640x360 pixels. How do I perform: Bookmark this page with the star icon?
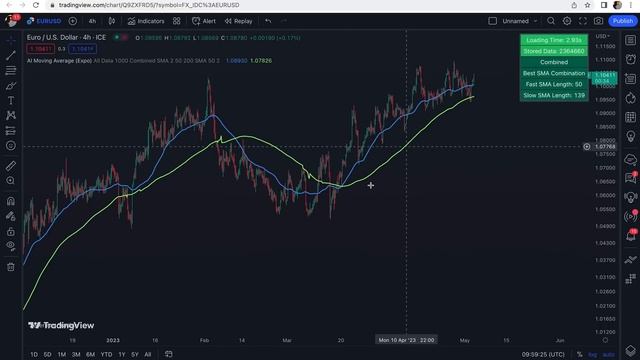click(587, 5)
